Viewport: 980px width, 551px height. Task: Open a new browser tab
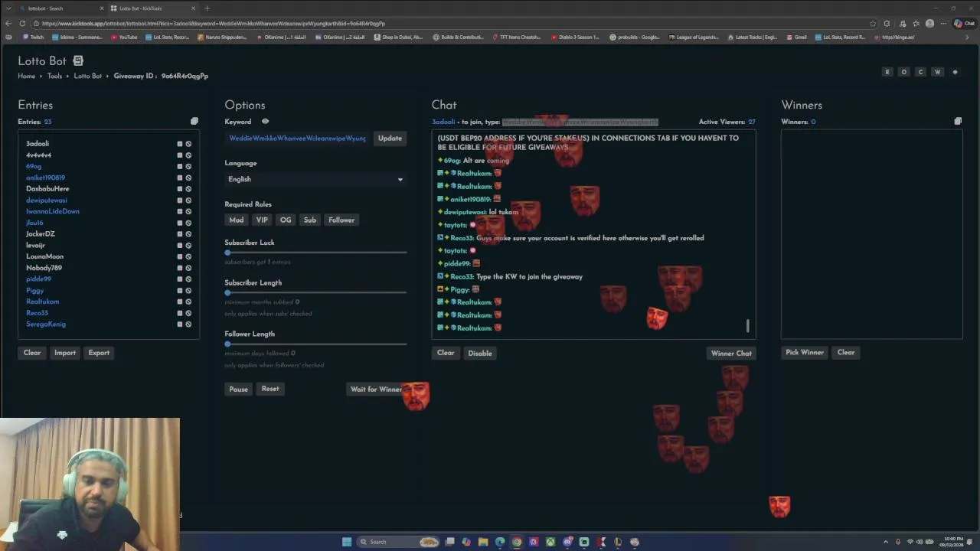coord(207,8)
